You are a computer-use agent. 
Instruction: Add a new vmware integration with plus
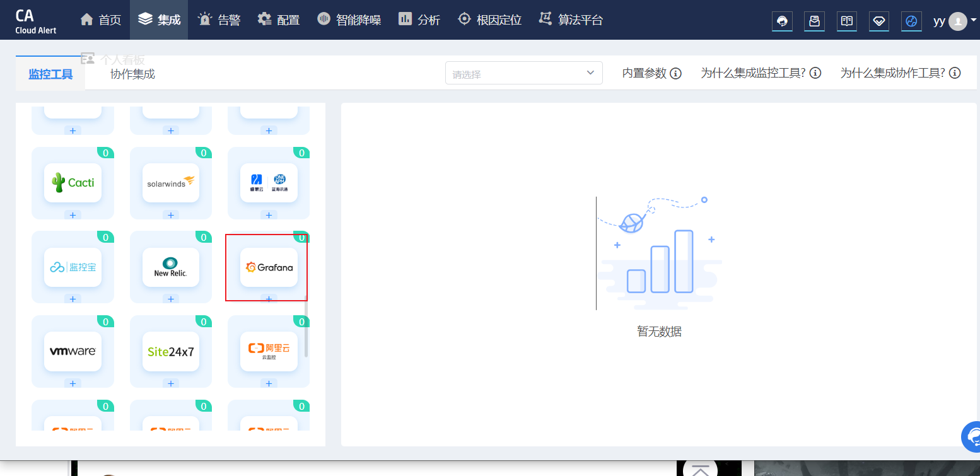pos(73,383)
